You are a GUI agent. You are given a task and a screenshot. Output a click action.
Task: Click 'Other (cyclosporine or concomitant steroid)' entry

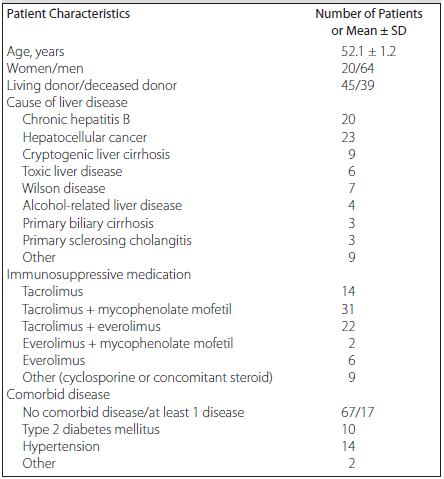(147, 378)
